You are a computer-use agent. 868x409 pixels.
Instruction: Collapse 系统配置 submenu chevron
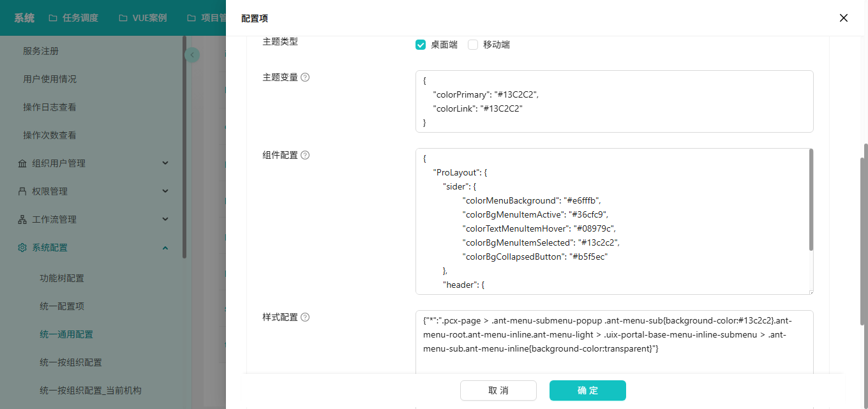click(x=165, y=248)
